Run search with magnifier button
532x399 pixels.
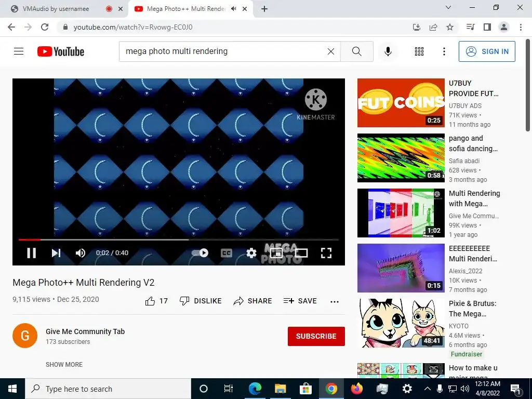click(x=356, y=51)
